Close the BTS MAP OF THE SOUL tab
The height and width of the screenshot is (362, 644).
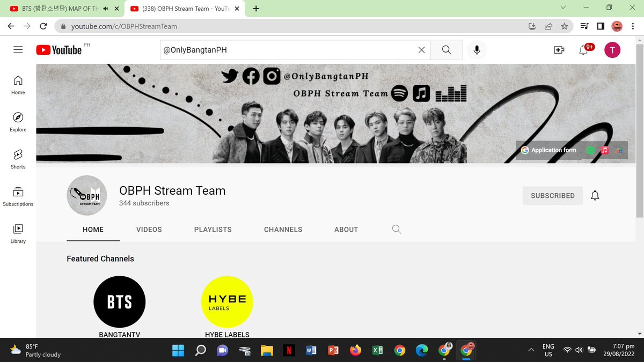116,9
